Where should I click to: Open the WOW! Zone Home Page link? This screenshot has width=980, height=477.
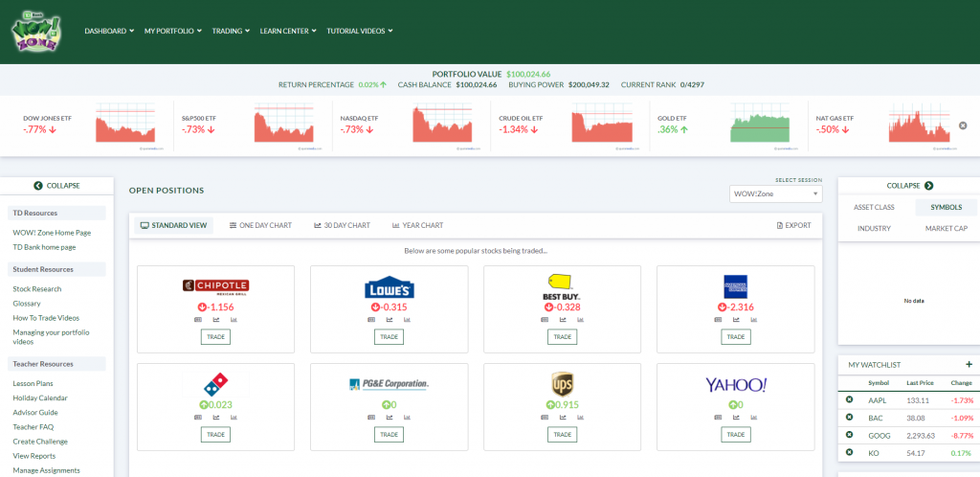coord(52,233)
